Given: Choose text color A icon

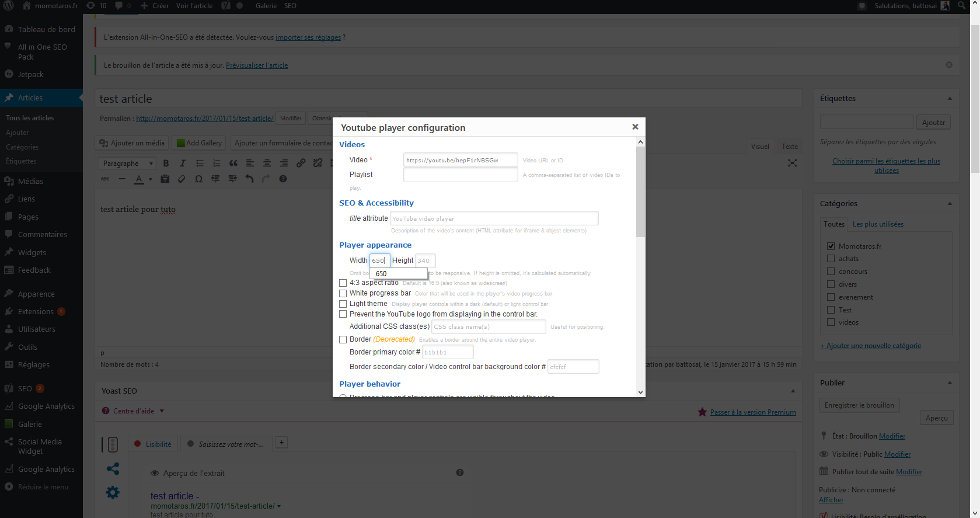Looking at the screenshot, I should click(139, 179).
